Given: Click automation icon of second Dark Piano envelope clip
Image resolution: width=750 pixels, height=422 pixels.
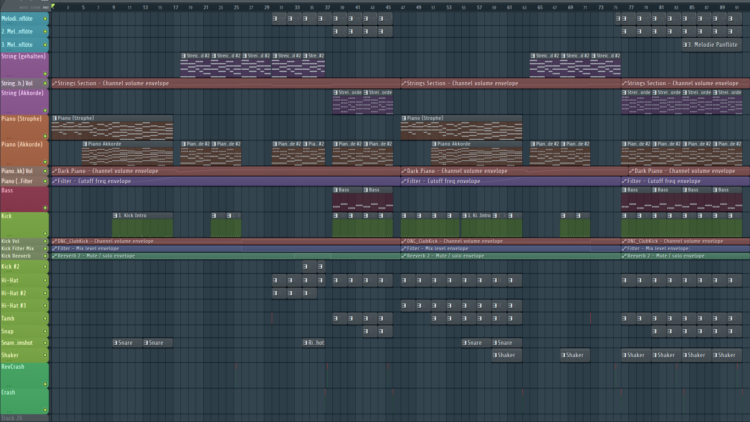Looking at the screenshot, I should 404,171.
